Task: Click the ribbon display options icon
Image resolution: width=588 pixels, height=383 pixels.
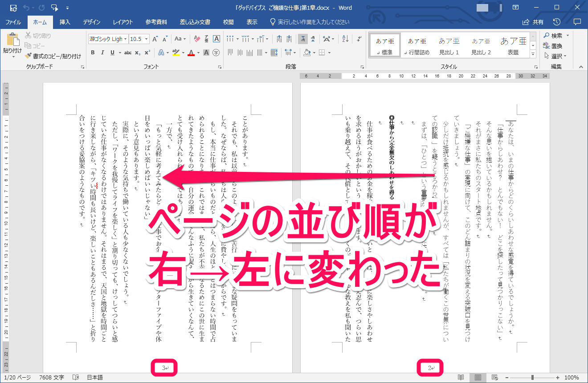Action: pos(515,8)
